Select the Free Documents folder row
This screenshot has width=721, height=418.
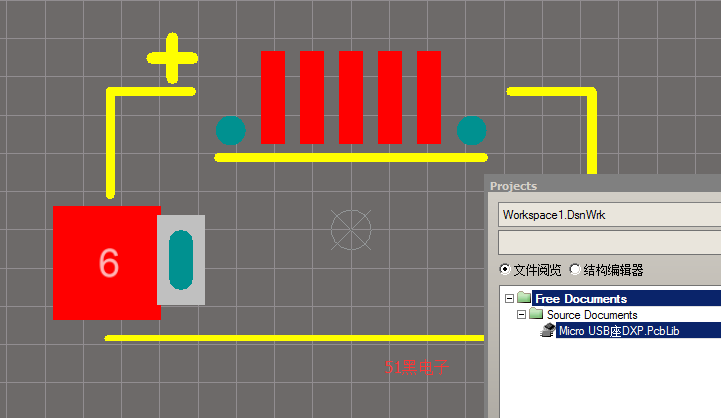tap(626, 298)
